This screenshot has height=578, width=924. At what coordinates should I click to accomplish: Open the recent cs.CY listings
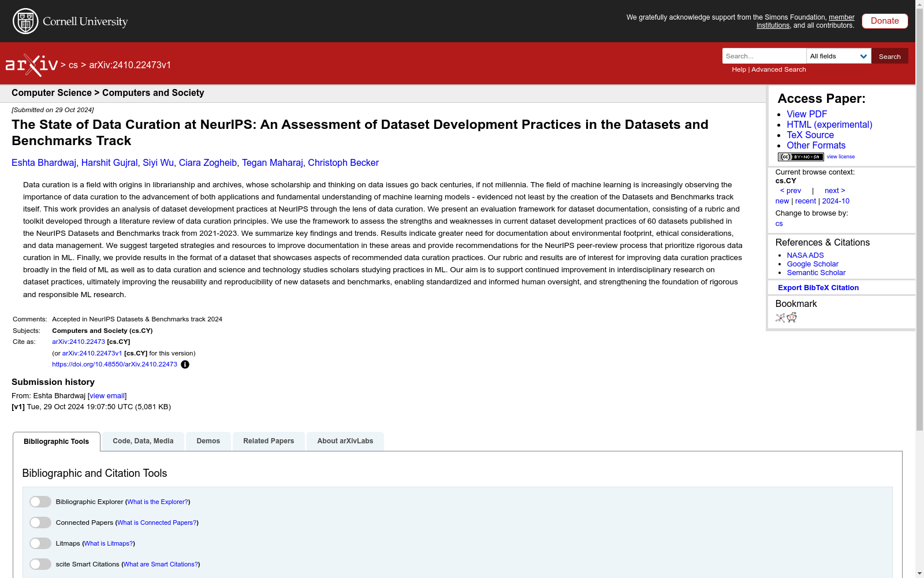tap(806, 201)
